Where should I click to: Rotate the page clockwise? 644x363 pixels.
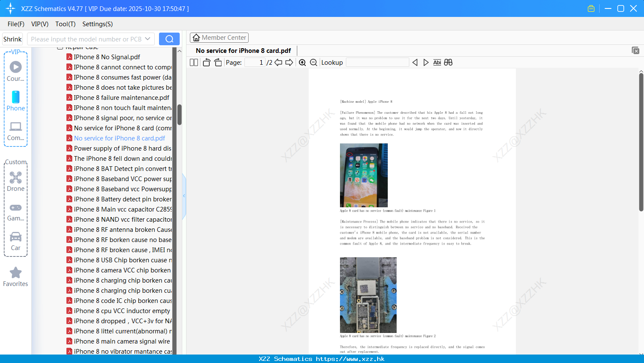click(x=218, y=63)
